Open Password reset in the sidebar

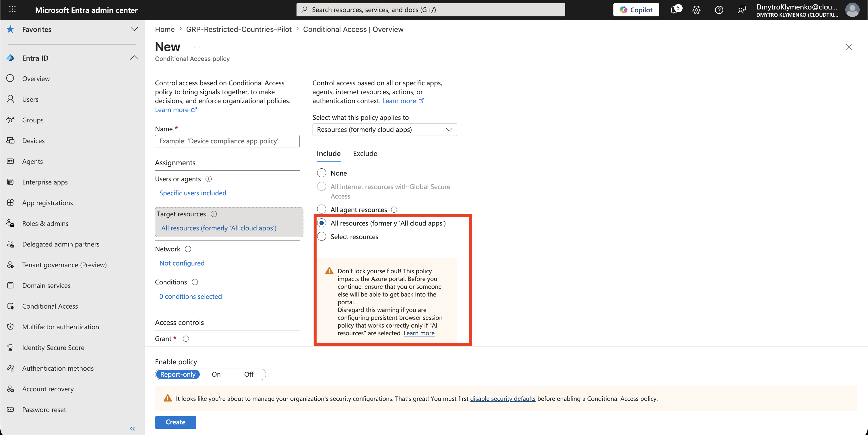(44, 409)
